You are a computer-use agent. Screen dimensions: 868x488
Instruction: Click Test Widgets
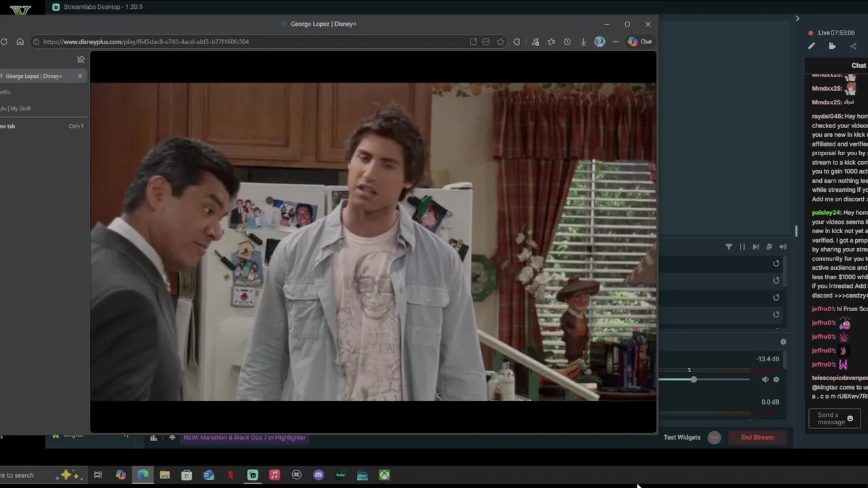coord(682,437)
